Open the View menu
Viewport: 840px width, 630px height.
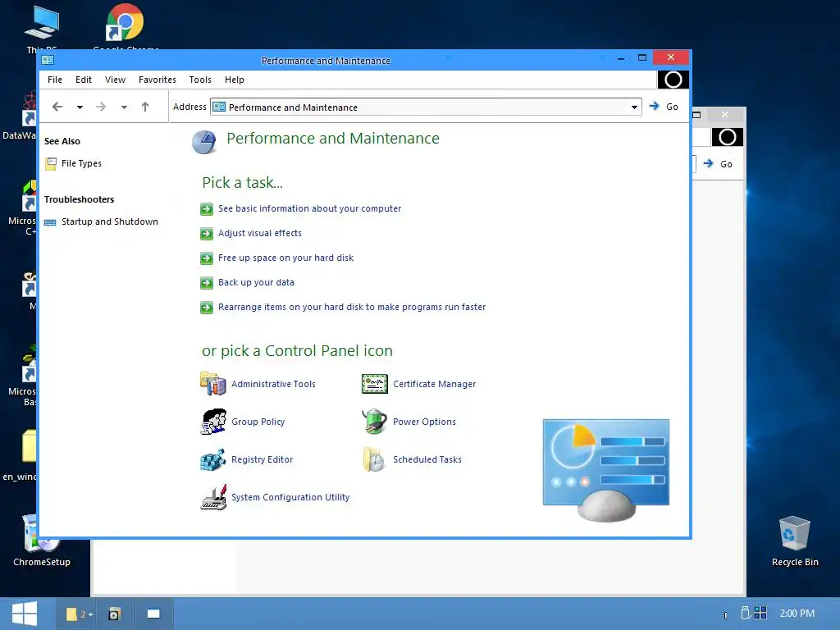[x=115, y=80]
